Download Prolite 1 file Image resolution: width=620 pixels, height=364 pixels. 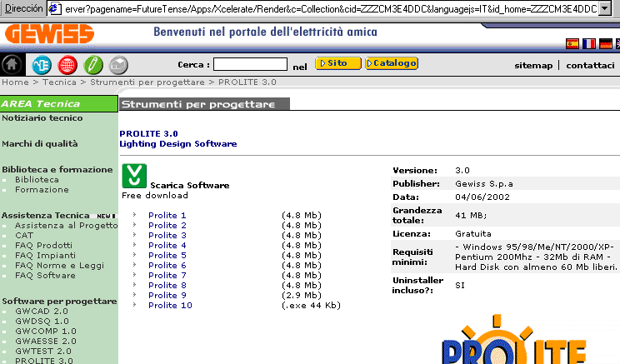tap(167, 216)
